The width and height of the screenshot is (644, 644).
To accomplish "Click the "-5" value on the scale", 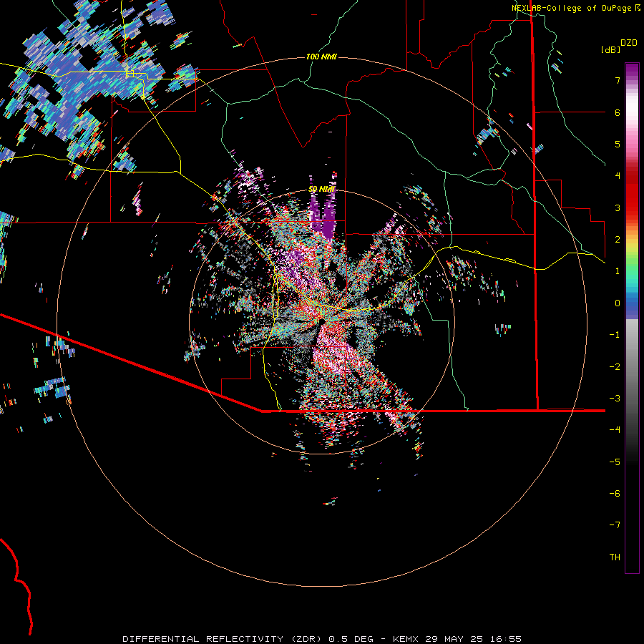I will (x=615, y=462).
